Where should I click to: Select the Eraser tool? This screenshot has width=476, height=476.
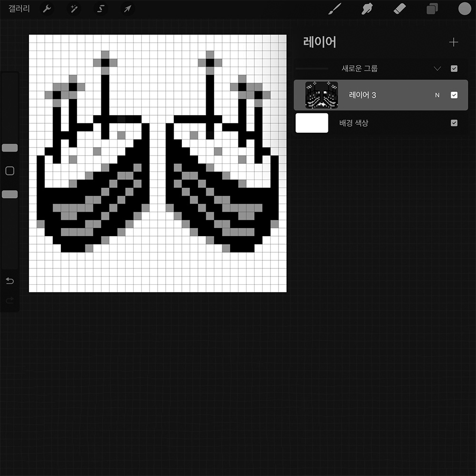[x=399, y=9]
